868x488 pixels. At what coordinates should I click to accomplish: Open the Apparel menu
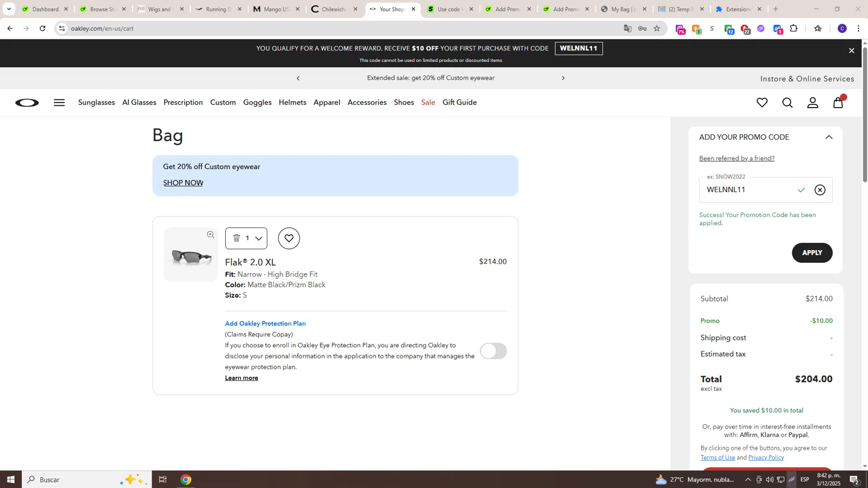327,102
